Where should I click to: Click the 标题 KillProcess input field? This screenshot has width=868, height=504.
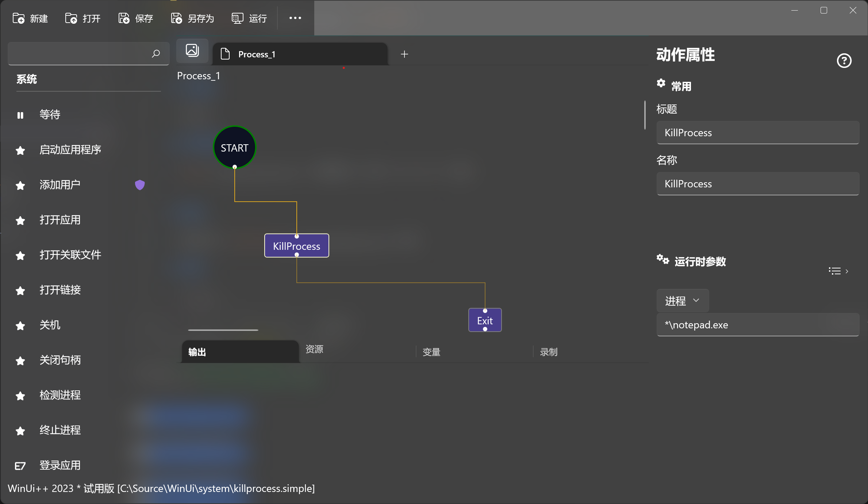click(757, 133)
